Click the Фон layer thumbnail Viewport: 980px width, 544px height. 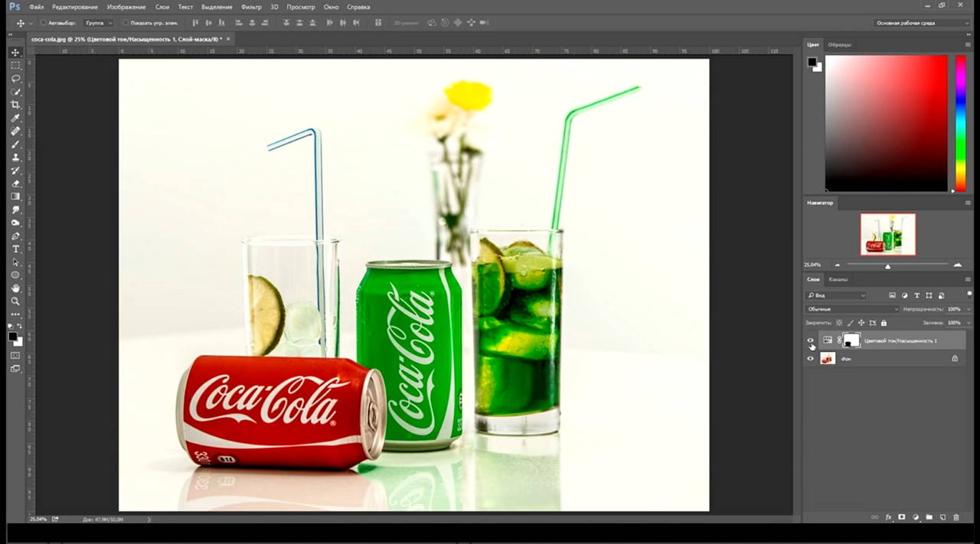point(828,358)
